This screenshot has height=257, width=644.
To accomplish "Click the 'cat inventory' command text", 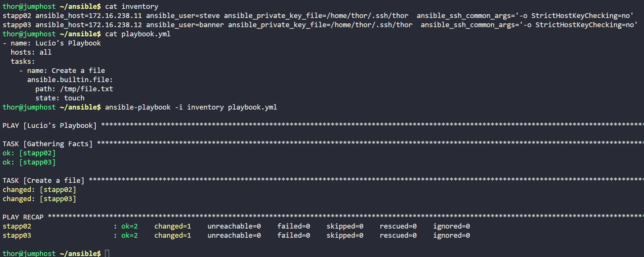I will coord(132,7).
